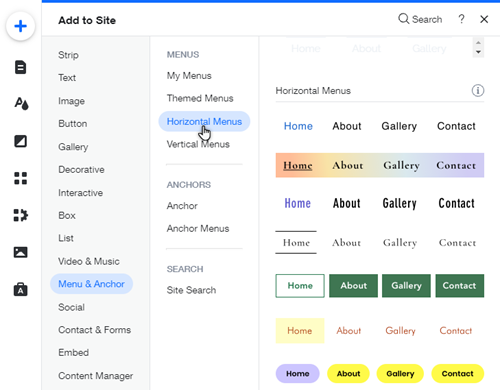Select the Box category
The height and width of the screenshot is (390, 500).
(67, 215)
